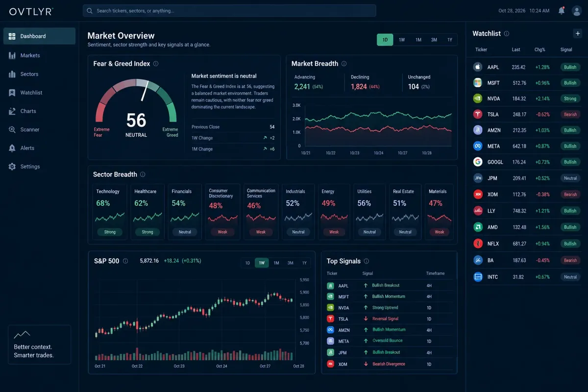Image resolution: width=588 pixels, height=392 pixels.
Task: Click the AMD logo in the Watchlist
Action: (478, 227)
